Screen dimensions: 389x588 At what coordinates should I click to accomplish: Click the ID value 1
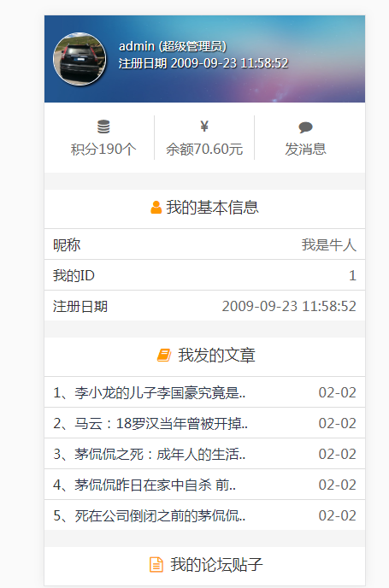[352, 275]
